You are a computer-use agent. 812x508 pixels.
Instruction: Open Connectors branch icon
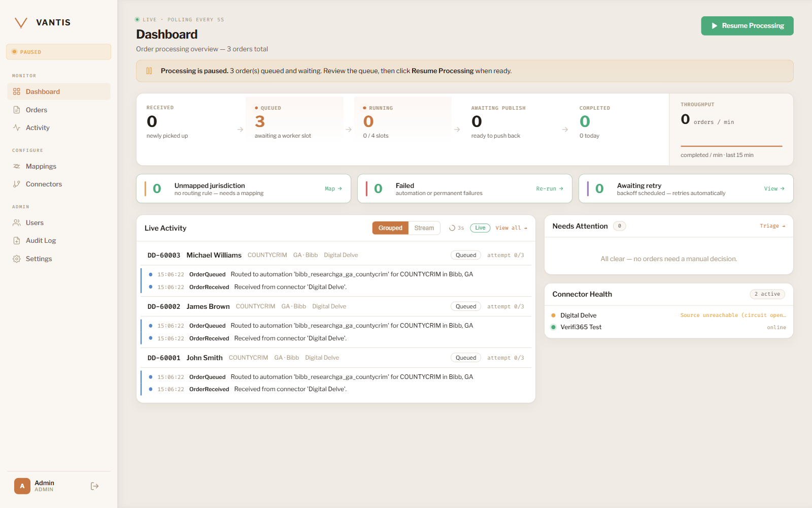click(x=17, y=184)
